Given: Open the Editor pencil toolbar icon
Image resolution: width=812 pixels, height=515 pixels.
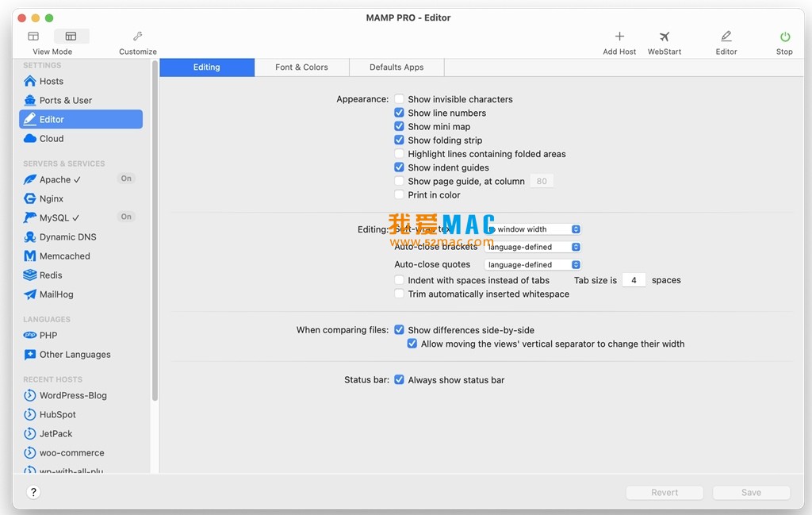Looking at the screenshot, I should [x=726, y=37].
